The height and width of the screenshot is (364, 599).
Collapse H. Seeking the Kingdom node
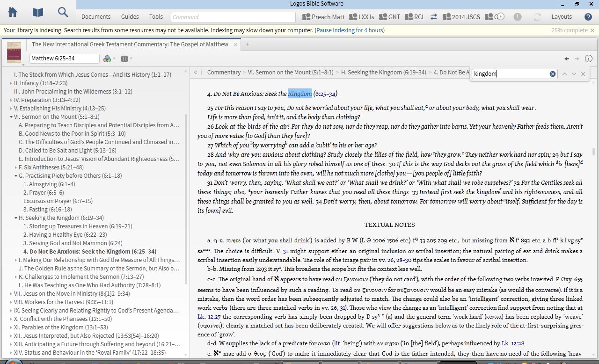coord(16,218)
